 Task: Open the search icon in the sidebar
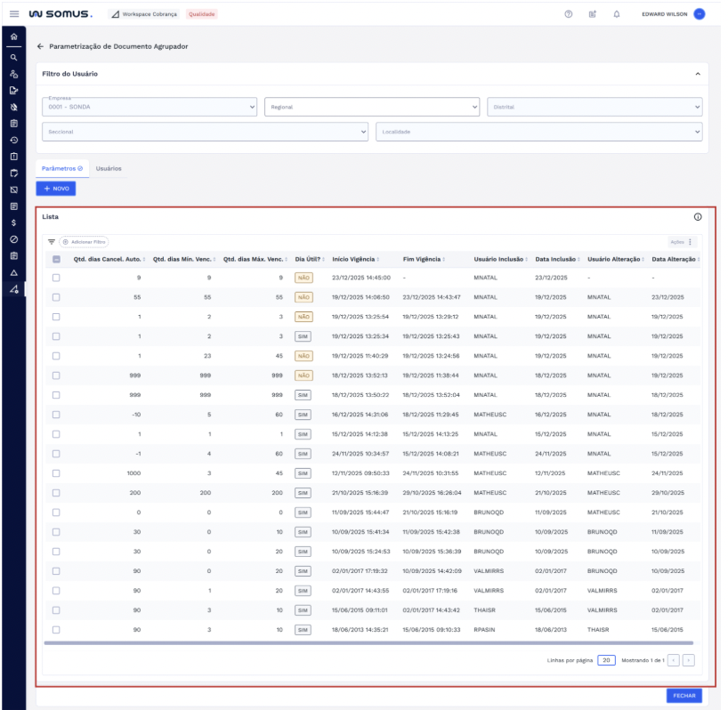[13, 57]
